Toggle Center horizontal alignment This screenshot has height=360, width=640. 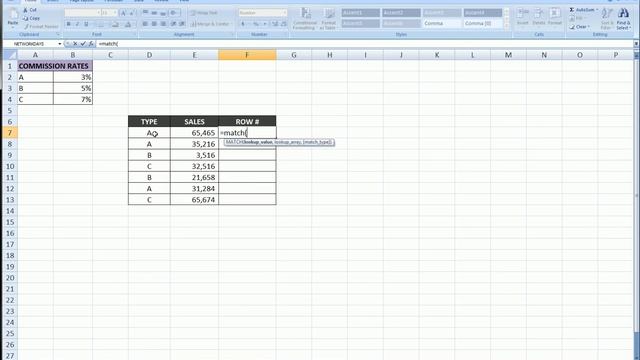(154, 24)
